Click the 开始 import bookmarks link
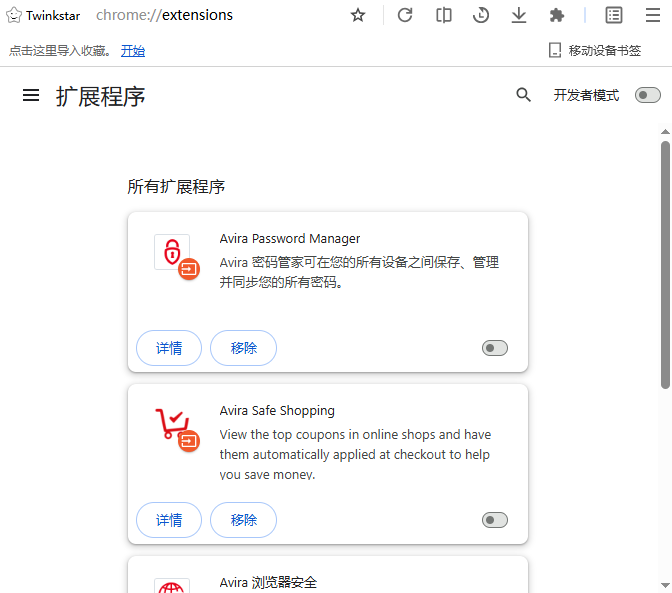The height and width of the screenshot is (593, 672). coord(133,51)
